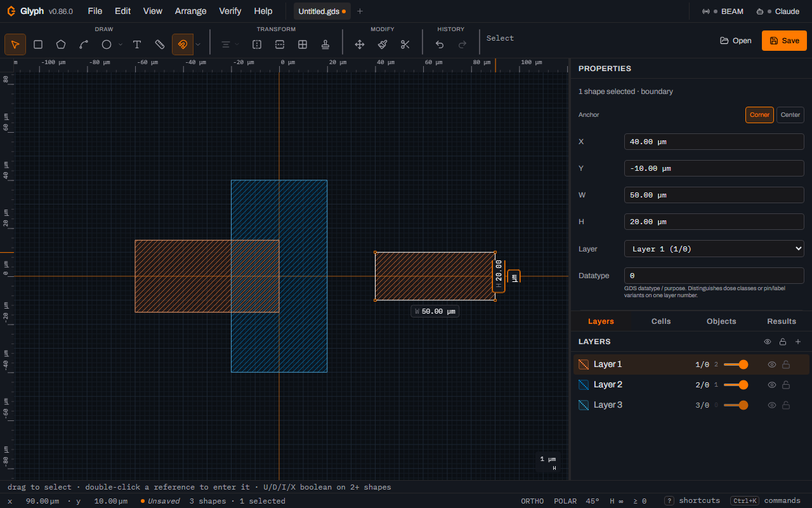The width and height of the screenshot is (812, 508).
Task: Add a new layer with plus icon
Action: 798,342
